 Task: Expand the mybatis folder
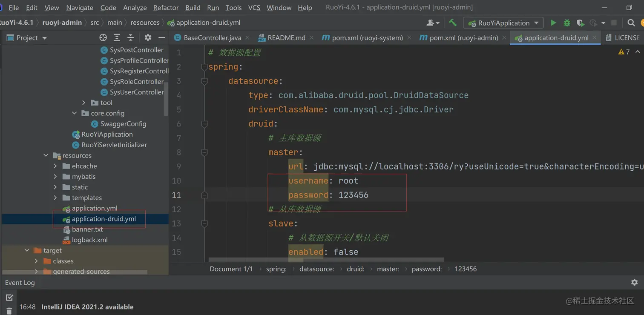55,176
